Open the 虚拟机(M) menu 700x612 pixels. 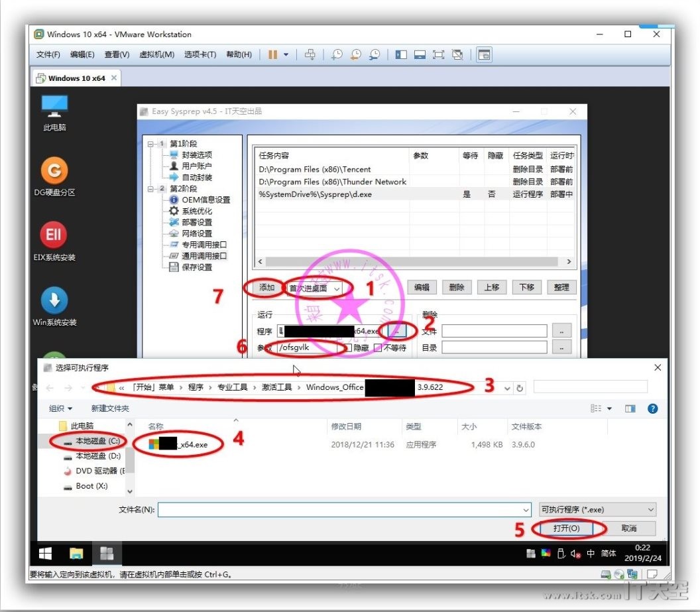156,54
